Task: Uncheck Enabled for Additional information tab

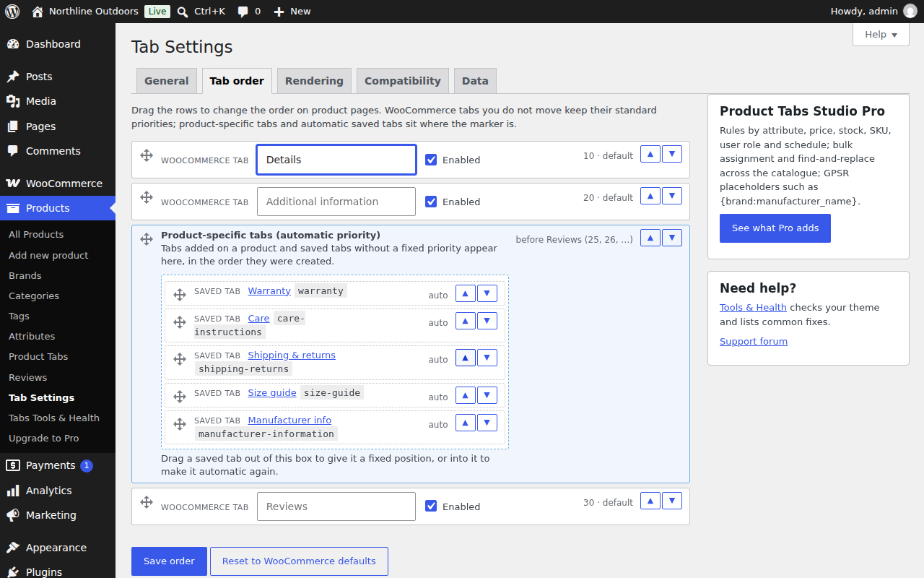Action: click(x=431, y=202)
